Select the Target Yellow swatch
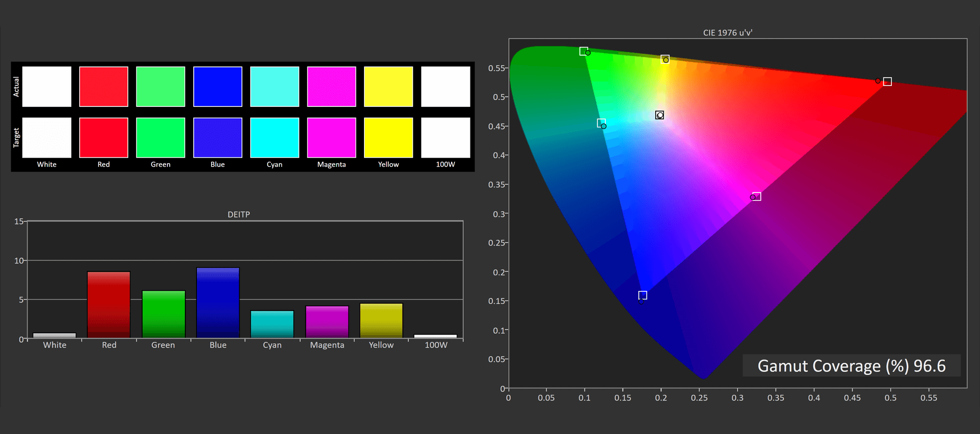Screen dimensions: 980x434 [388, 138]
